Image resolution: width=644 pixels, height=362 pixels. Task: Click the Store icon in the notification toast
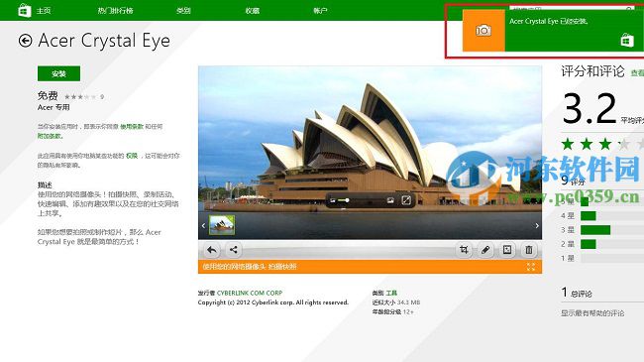point(627,41)
